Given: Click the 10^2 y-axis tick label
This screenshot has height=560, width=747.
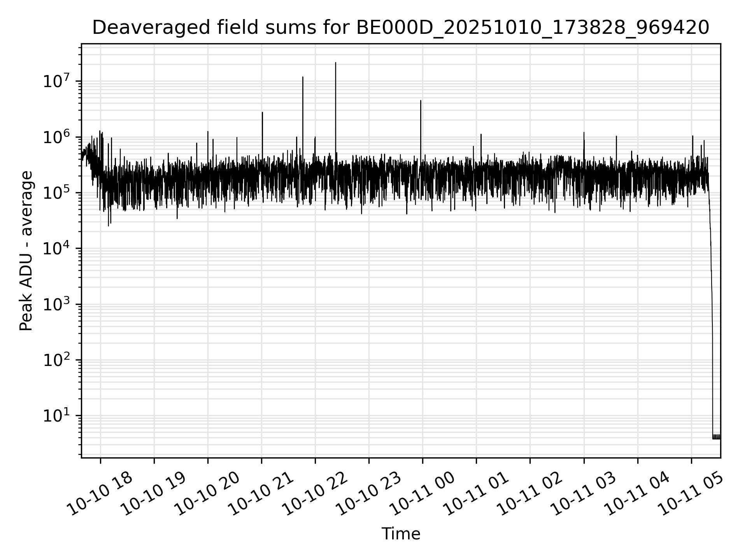Looking at the screenshot, I should (58, 360).
